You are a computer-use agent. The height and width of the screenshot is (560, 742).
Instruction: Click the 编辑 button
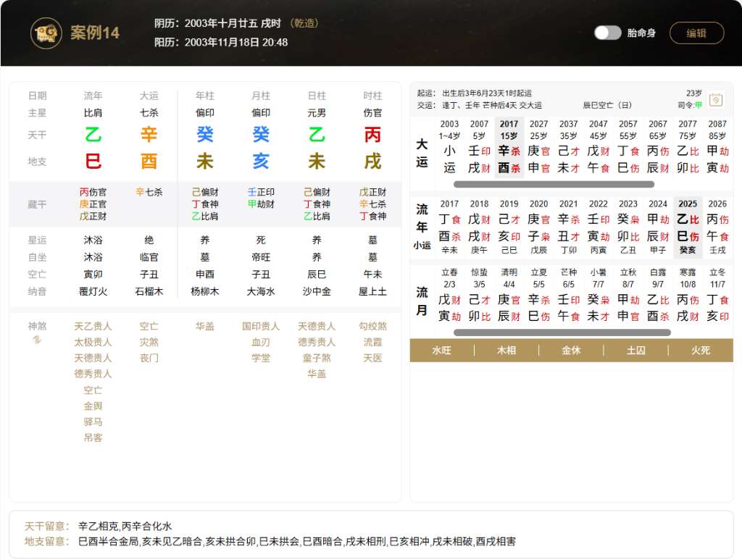696,33
